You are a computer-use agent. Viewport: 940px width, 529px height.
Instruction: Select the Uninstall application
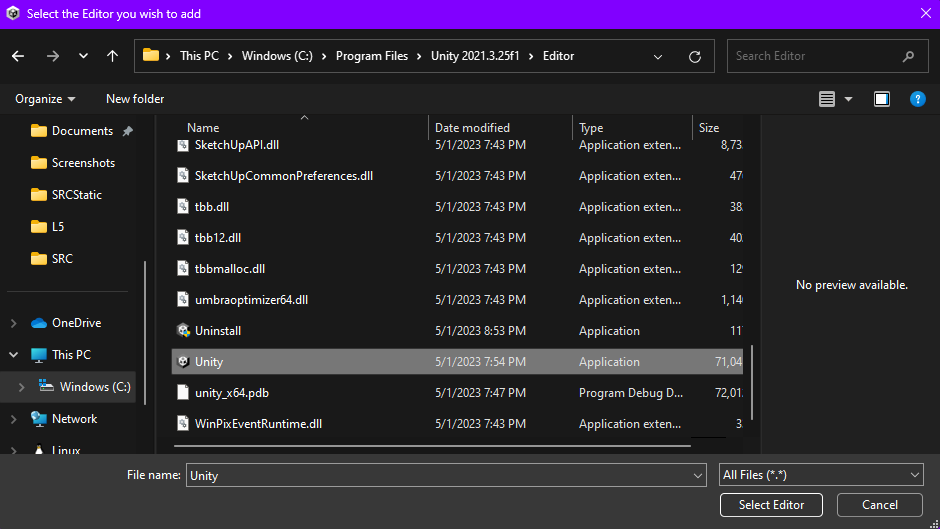(x=457, y=331)
